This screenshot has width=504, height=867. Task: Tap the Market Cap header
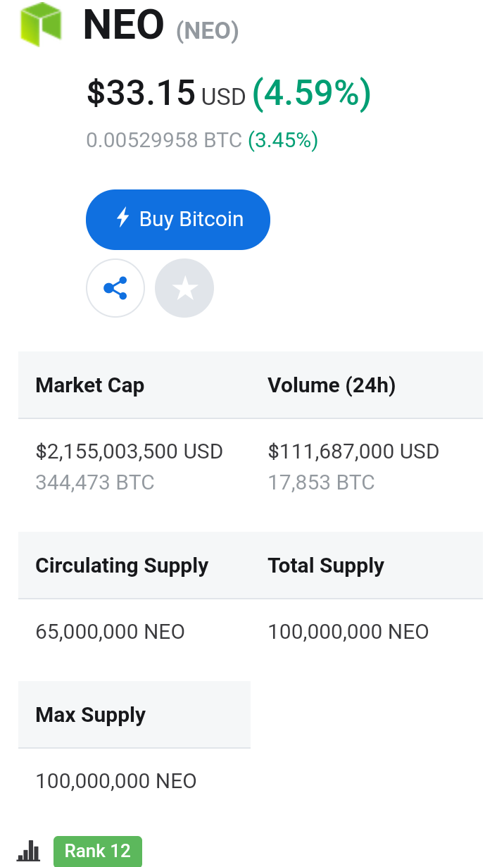(90, 385)
